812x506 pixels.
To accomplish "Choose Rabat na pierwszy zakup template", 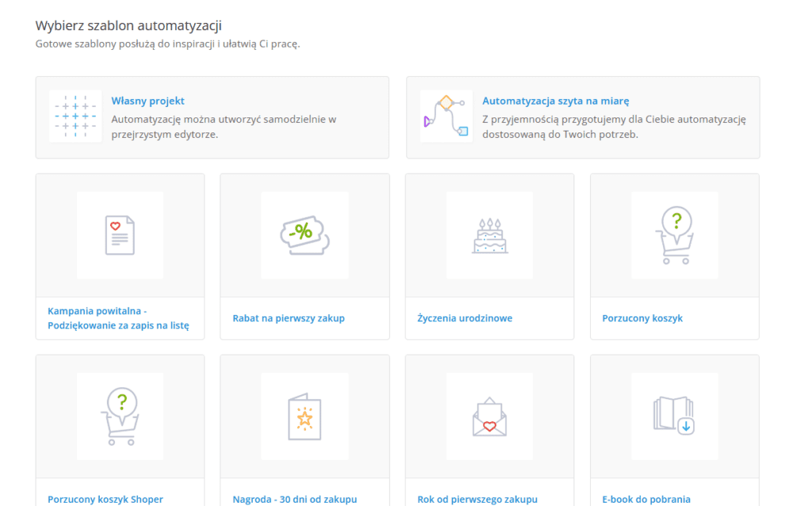I will (289, 318).
